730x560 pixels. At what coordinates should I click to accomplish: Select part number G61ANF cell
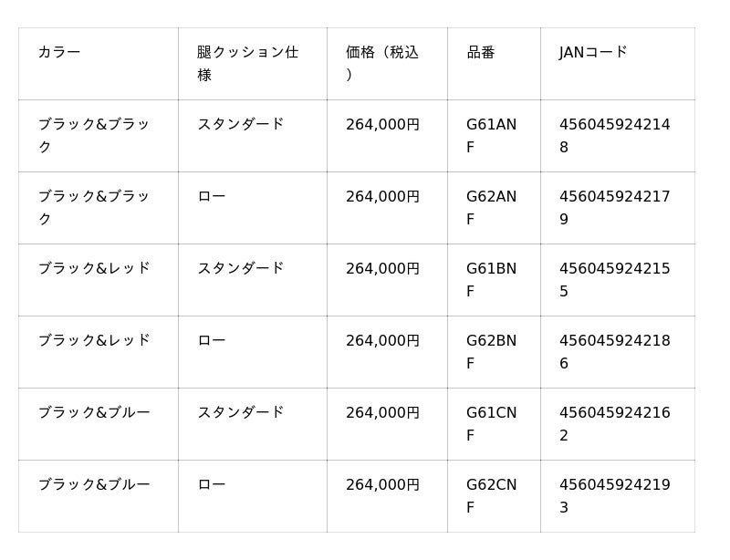coord(491,136)
